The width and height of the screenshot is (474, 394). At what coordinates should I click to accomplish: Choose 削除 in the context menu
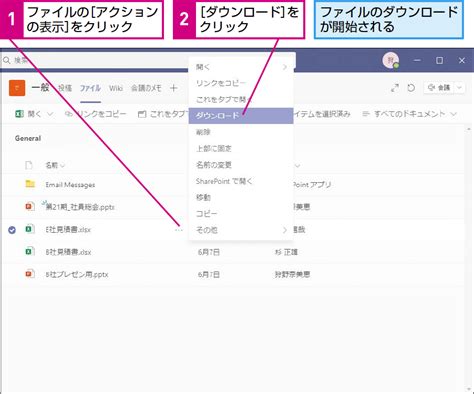point(241,132)
